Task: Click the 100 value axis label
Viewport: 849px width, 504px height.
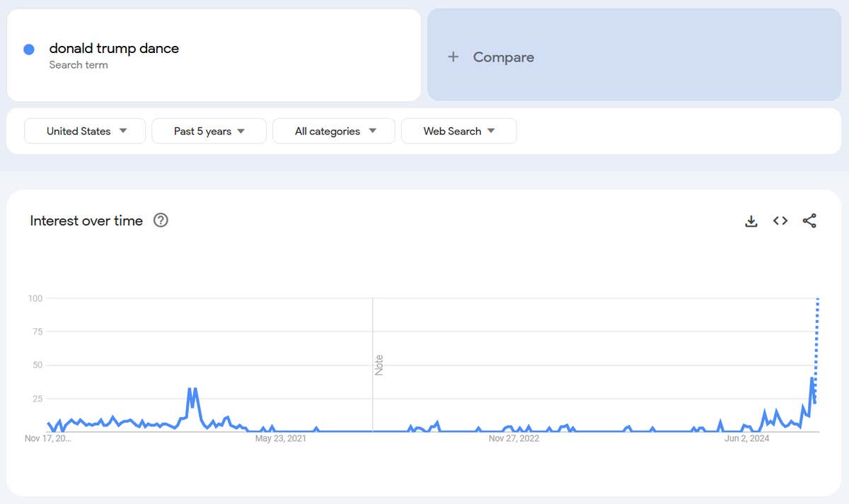Action: pos(35,298)
